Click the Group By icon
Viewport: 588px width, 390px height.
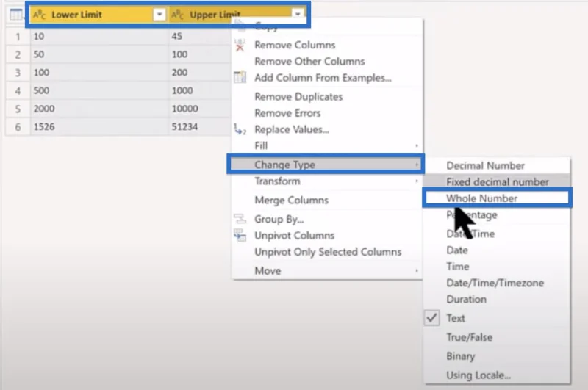240,218
